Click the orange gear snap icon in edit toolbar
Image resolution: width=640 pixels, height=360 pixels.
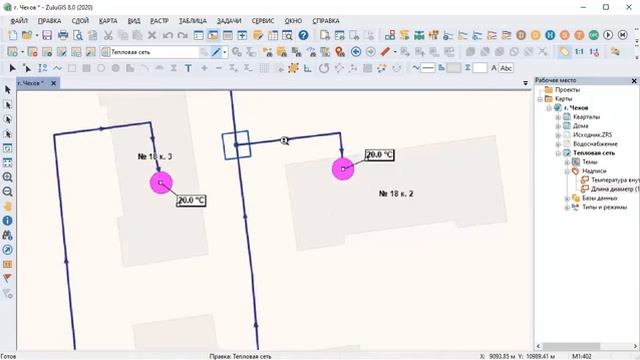(x=293, y=68)
